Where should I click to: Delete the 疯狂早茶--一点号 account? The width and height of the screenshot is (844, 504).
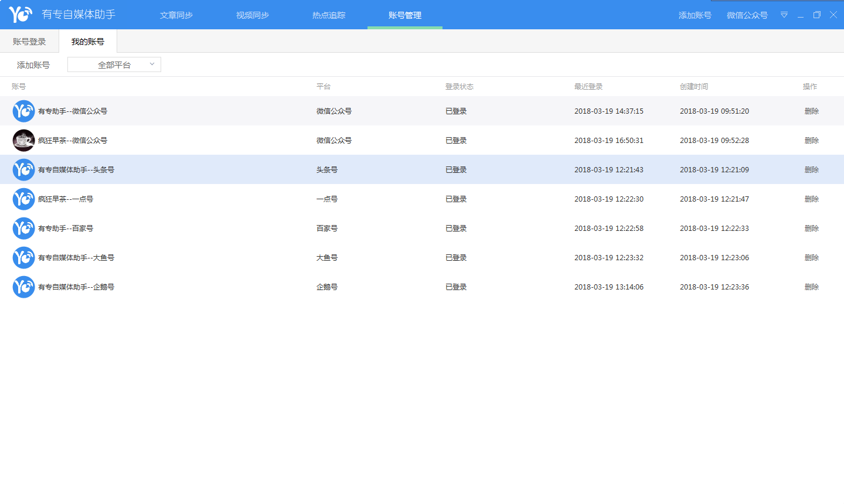(811, 199)
